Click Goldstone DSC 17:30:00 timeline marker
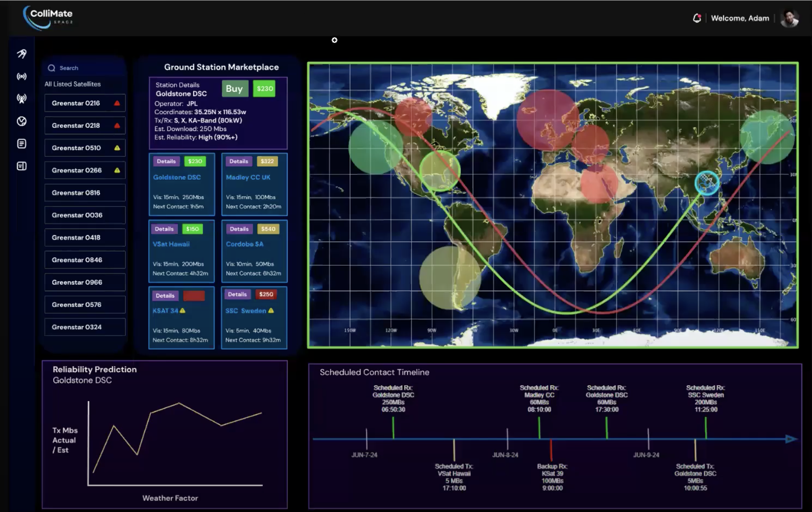 (x=606, y=428)
